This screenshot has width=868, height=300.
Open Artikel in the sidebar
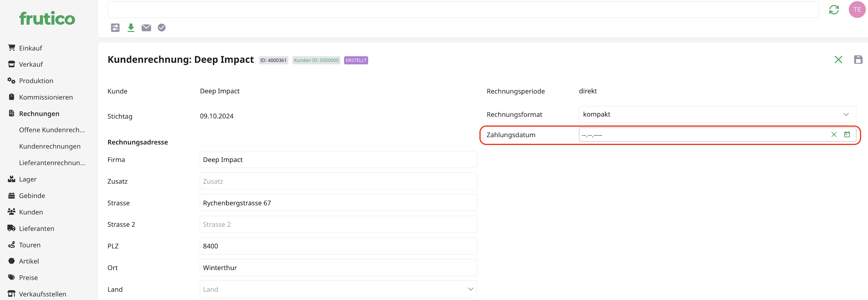click(29, 261)
